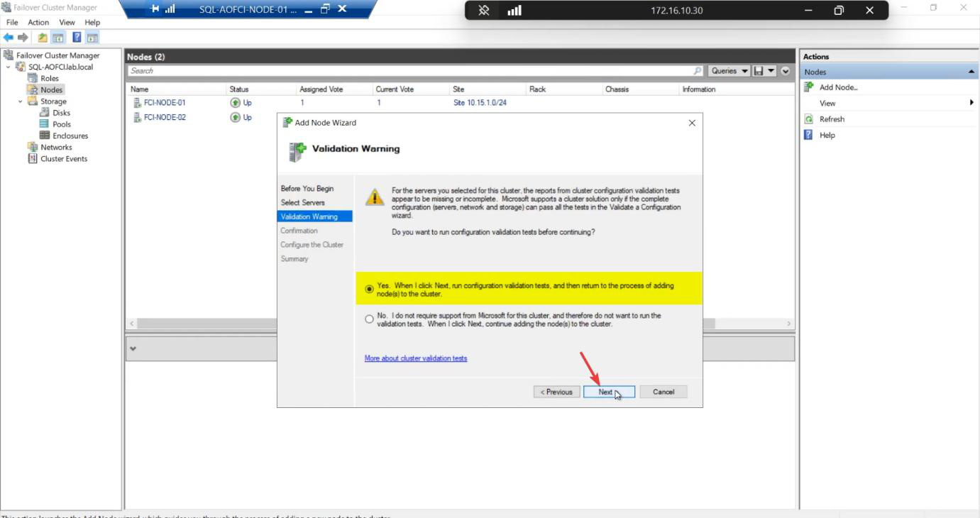Cancel the Add Node Wizard
The height and width of the screenshot is (518, 980).
click(x=664, y=392)
